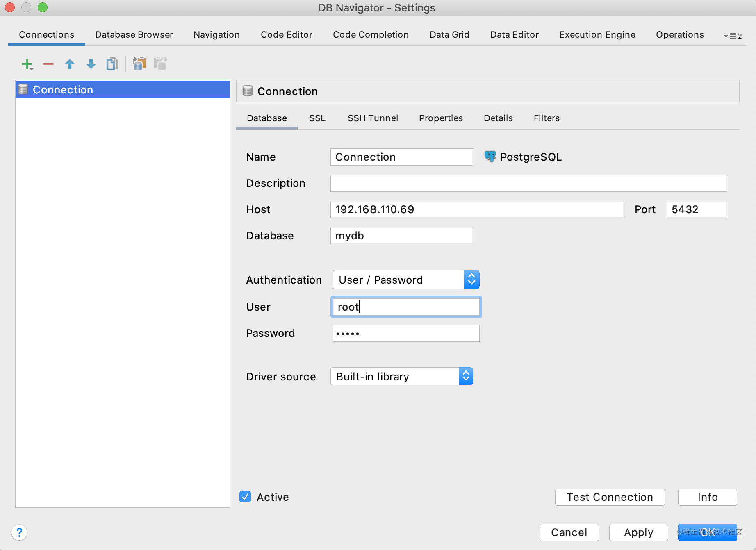Open the Authentication dropdown

click(x=406, y=280)
